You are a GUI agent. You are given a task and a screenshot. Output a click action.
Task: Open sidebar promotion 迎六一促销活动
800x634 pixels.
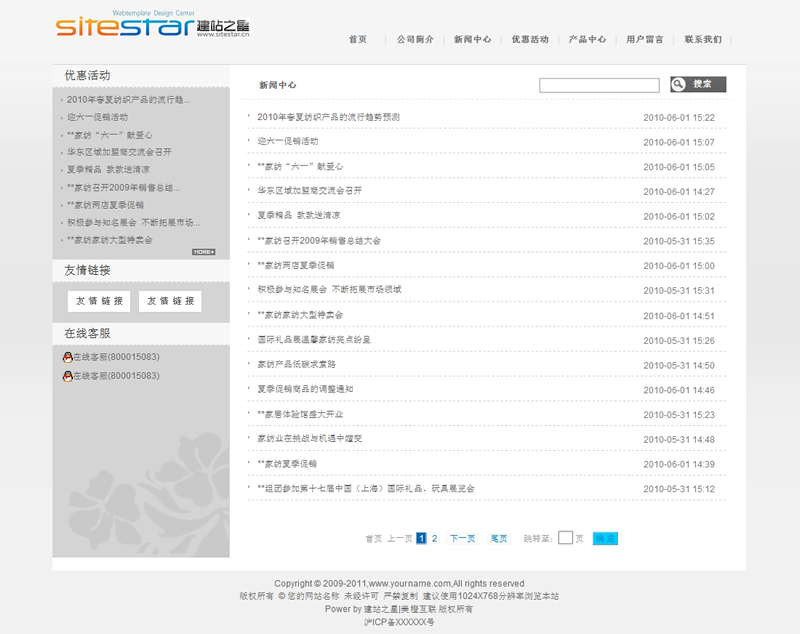pos(97,117)
